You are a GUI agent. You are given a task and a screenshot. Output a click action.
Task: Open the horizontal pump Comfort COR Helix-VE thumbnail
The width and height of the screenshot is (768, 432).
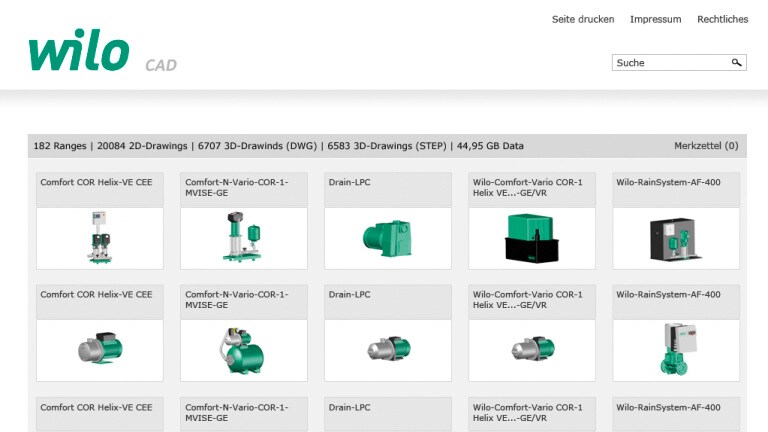pyautogui.click(x=100, y=350)
